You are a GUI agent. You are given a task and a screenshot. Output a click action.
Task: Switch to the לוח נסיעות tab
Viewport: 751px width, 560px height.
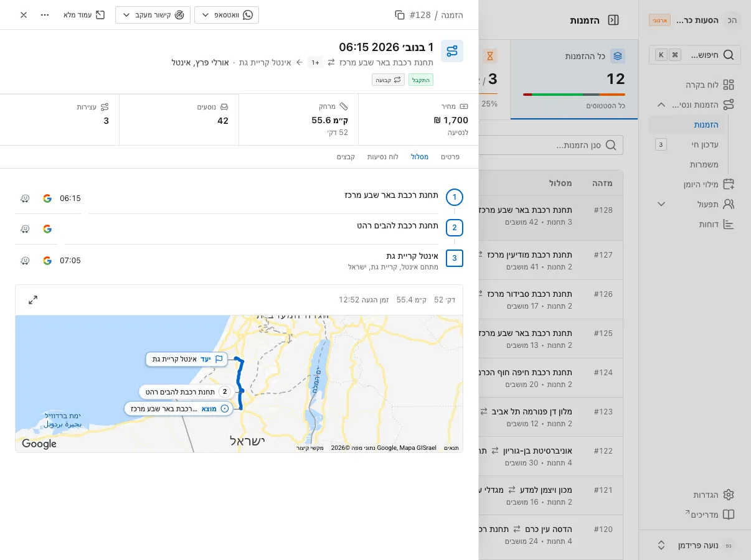point(383,157)
